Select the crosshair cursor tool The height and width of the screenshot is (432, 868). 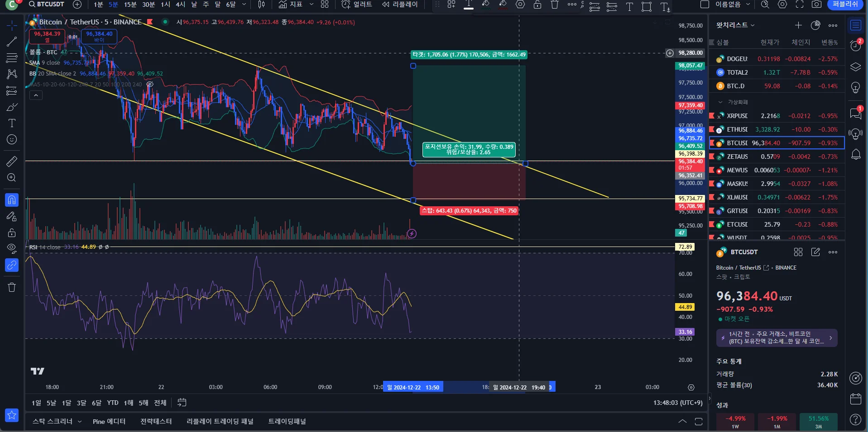tap(12, 25)
